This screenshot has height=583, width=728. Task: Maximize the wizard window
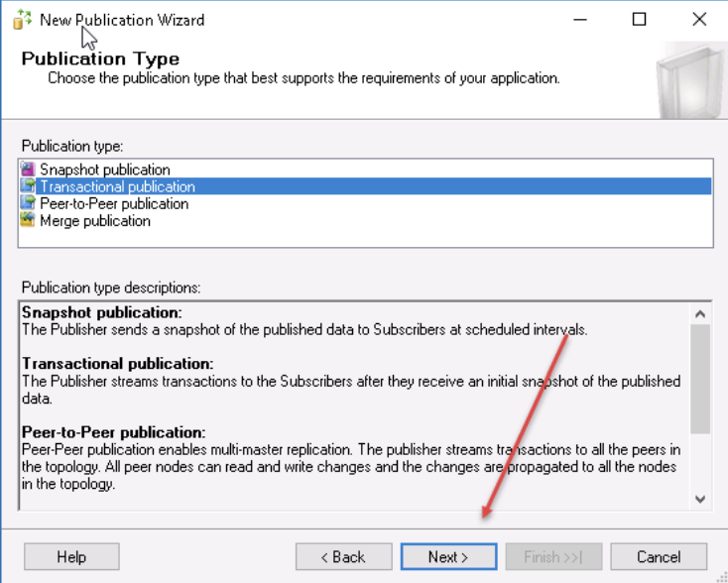click(x=640, y=20)
